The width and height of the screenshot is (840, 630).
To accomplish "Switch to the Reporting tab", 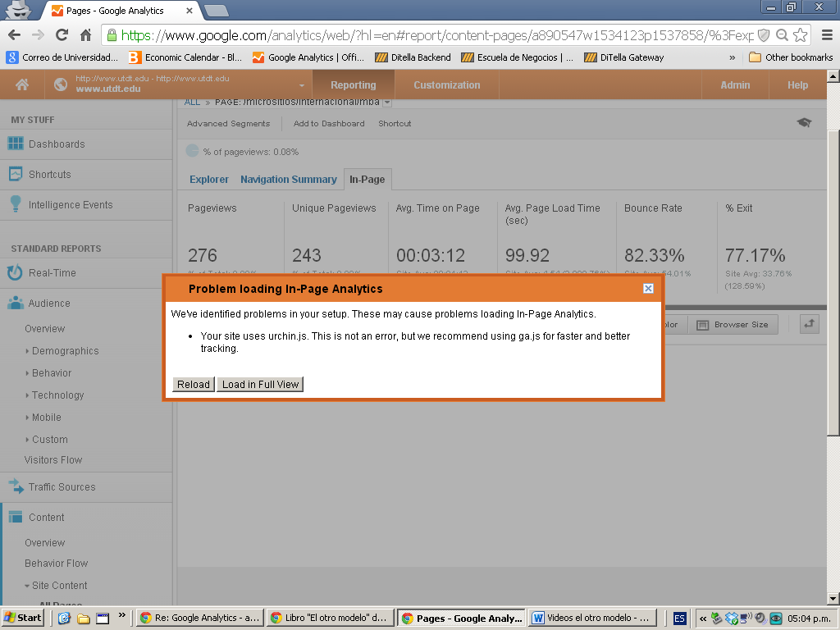I will pos(354,84).
